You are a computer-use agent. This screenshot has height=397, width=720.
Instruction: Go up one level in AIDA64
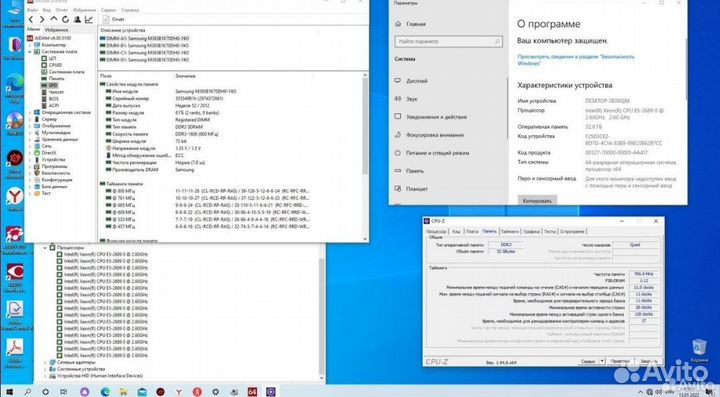[x=54, y=19]
